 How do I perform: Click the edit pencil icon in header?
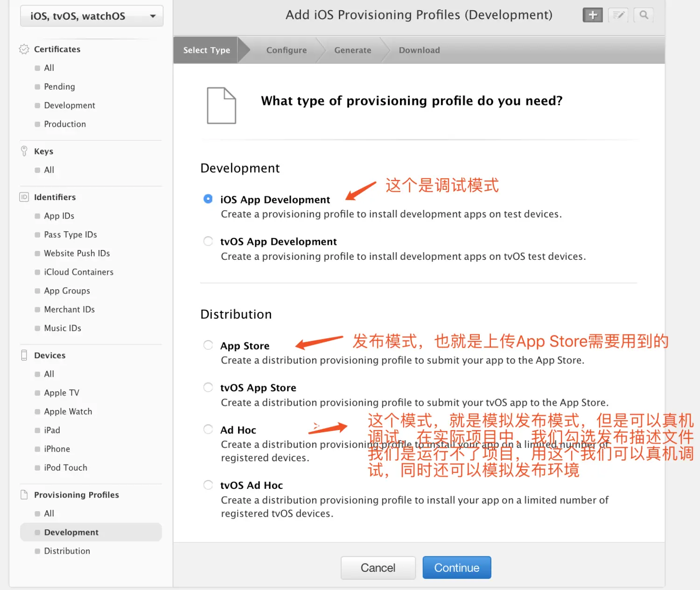[618, 15]
